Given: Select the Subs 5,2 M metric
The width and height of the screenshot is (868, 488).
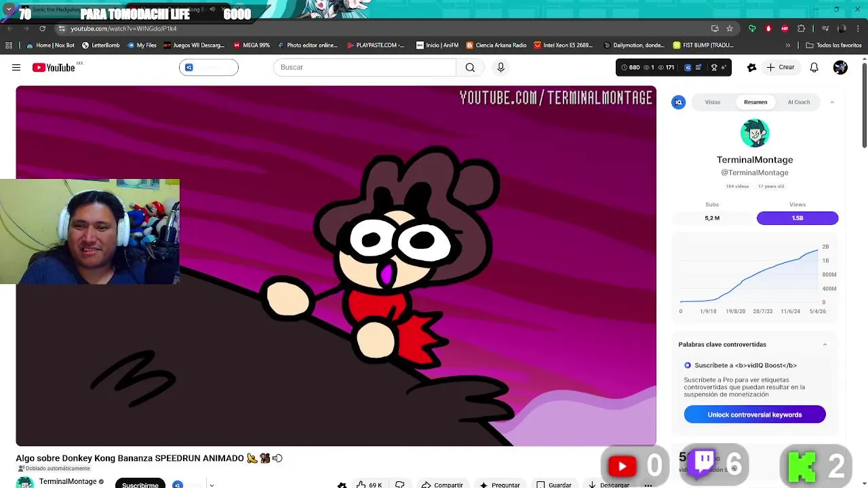Looking at the screenshot, I should point(712,218).
